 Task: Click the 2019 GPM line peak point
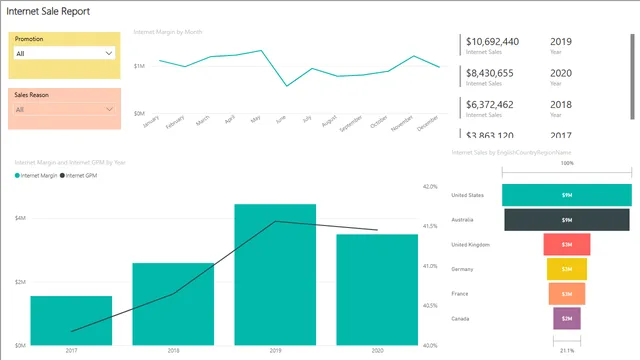point(275,221)
